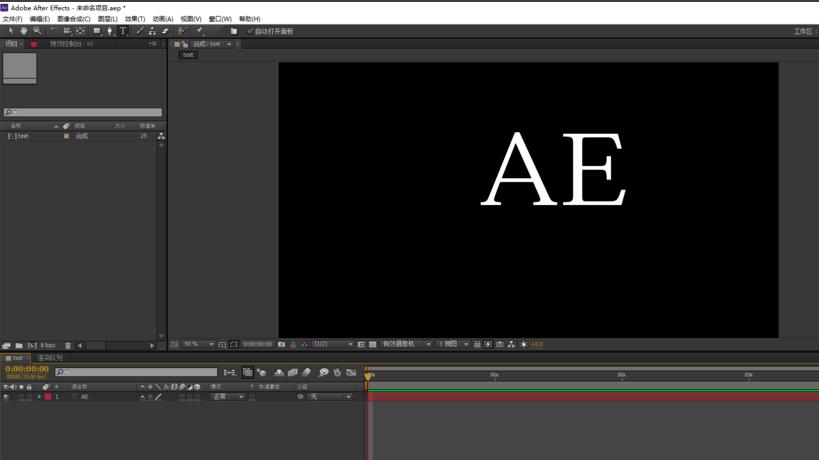Select the Clone Stamp tool
Viewport: 819px width, 460px height.
(x=152, y=31)
